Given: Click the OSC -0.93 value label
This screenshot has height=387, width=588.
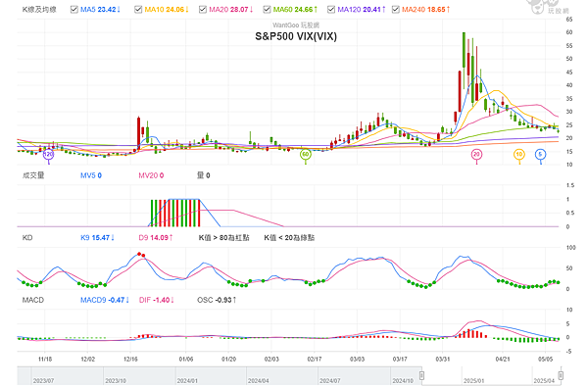Looking at the screenshot, I should [217, 300].
